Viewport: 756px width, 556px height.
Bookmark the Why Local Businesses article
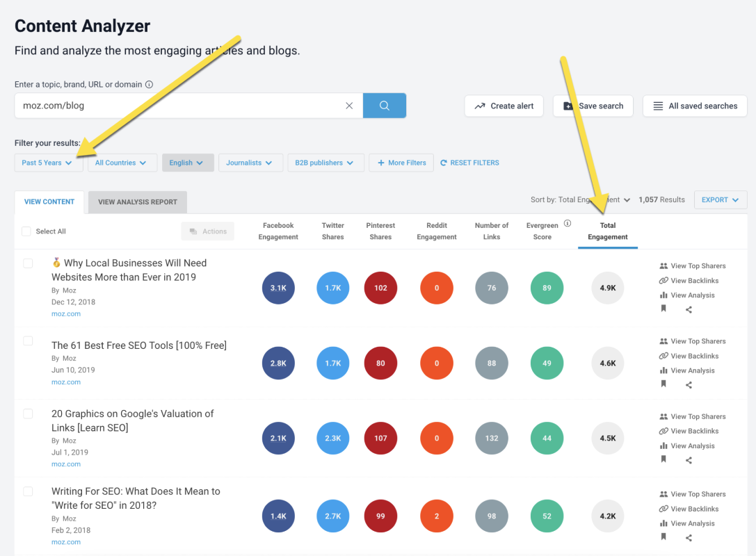pos(663,309)
